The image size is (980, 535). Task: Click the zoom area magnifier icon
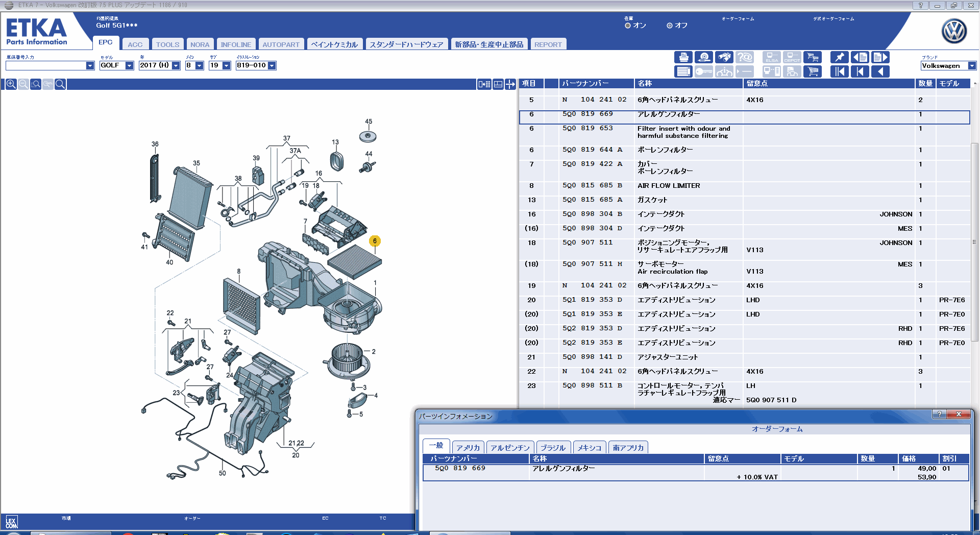(36, 84)
